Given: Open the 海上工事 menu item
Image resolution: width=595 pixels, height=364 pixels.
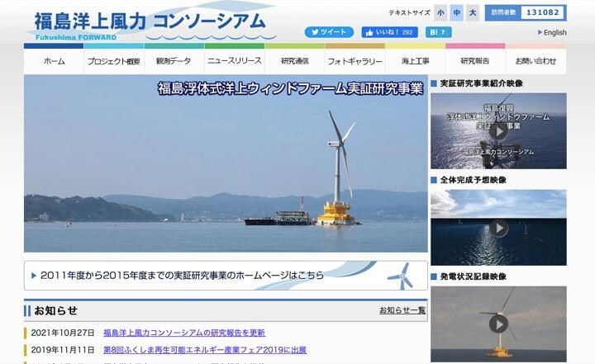Looking at the screenshot, I should (415, 61).
